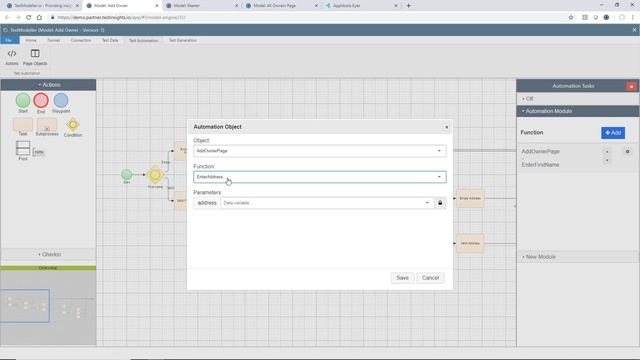This screenshot has height=360, width=640.
Task: Open the address Data variable dropdown
Action: tap(327, 203)
